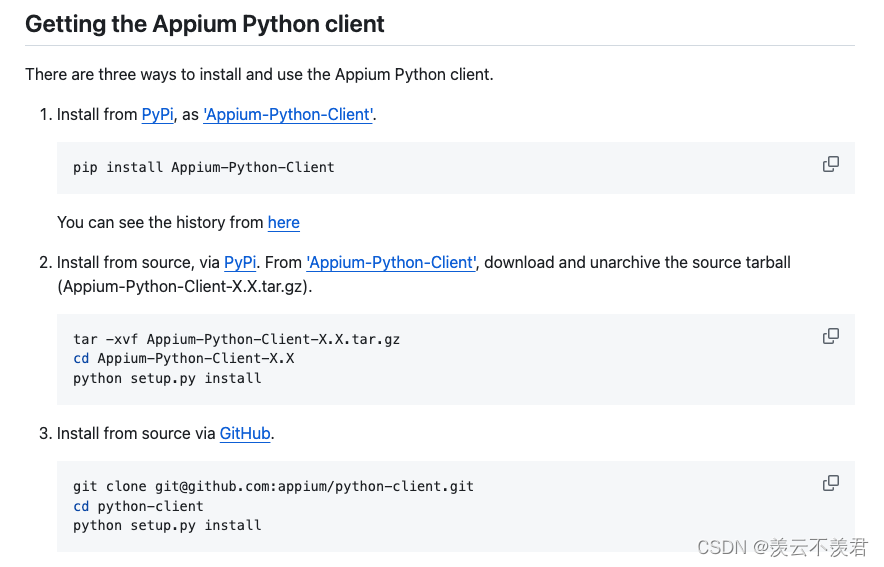Click the 'git clone git@github.com:appium/python-client.git' line

click(x=273, y=486)
